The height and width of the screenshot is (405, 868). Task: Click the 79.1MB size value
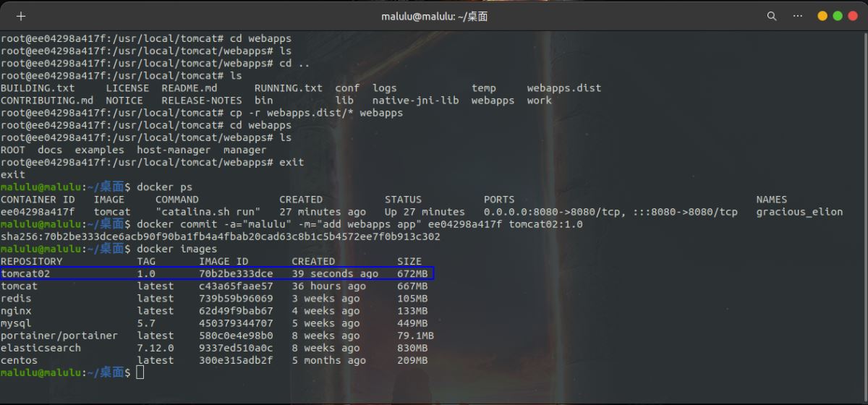415,335
